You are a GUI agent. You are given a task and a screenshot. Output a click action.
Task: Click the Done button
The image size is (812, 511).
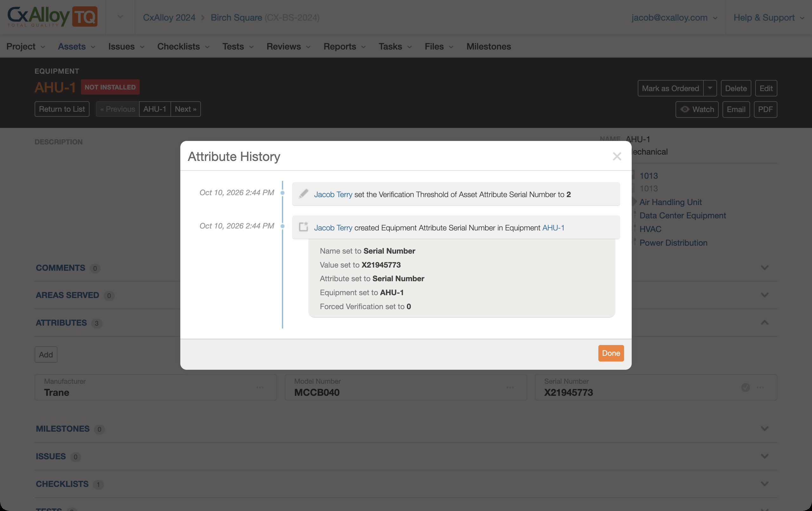click(x=611, y=353)
